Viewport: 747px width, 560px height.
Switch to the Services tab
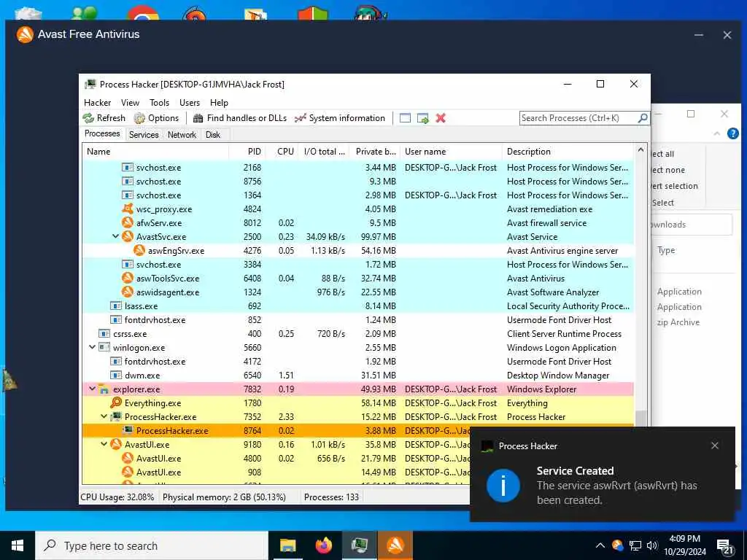pos(144,135)
